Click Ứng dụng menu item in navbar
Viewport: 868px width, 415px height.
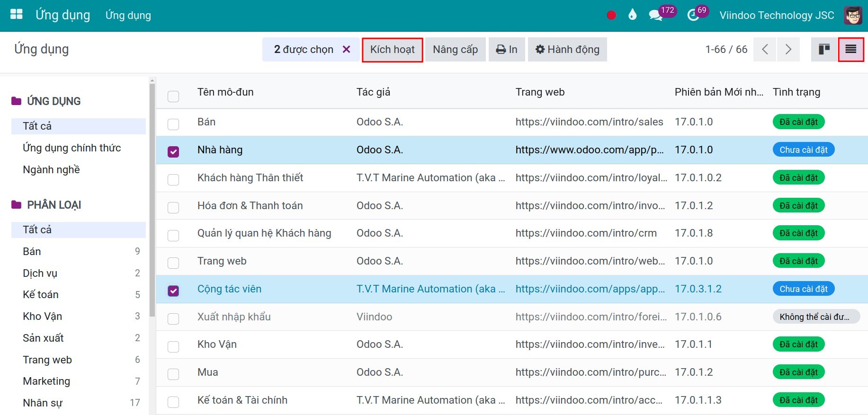[128, 15]
